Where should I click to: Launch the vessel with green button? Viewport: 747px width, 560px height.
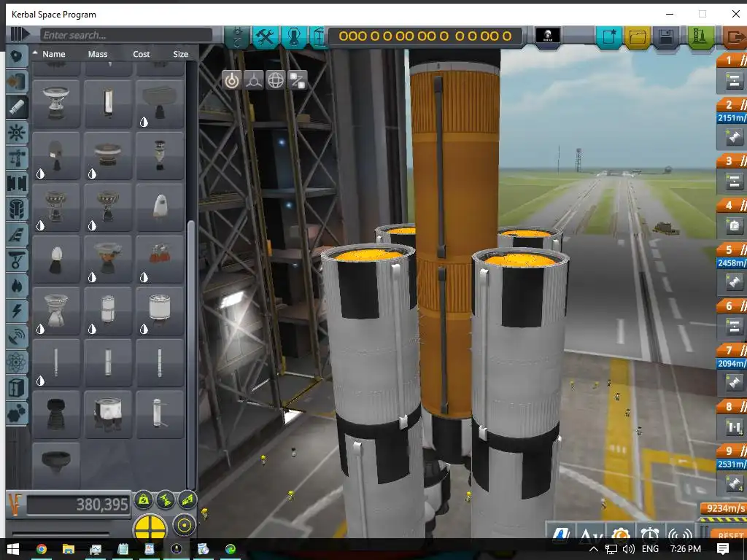(700, 36)
